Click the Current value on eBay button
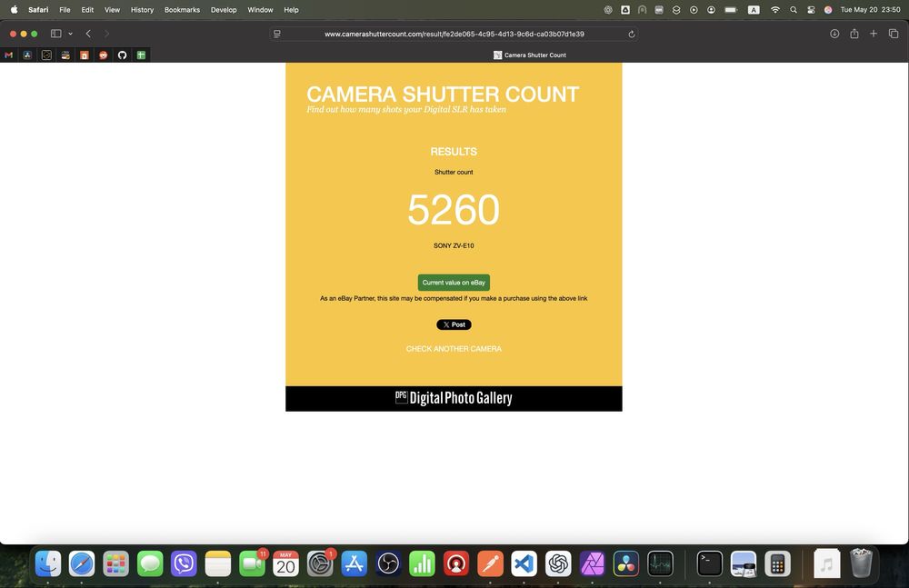 pos(454,283)
